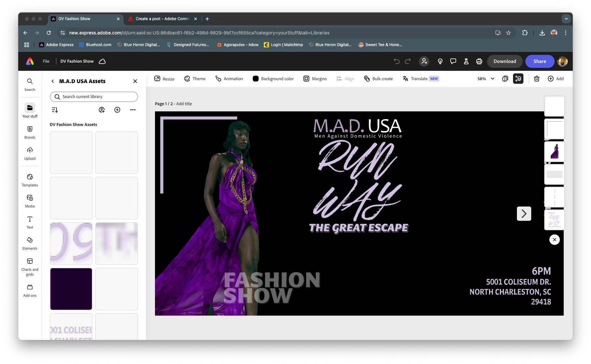Open Your stuff in sidebar
The width and height of the screenshot is (591, 364).
(30, 111)
